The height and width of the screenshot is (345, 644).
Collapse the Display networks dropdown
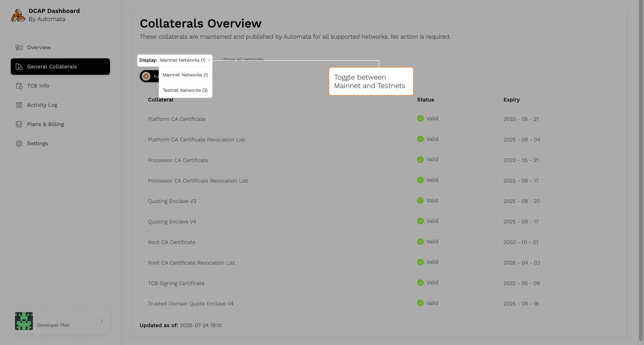point(209,60)
